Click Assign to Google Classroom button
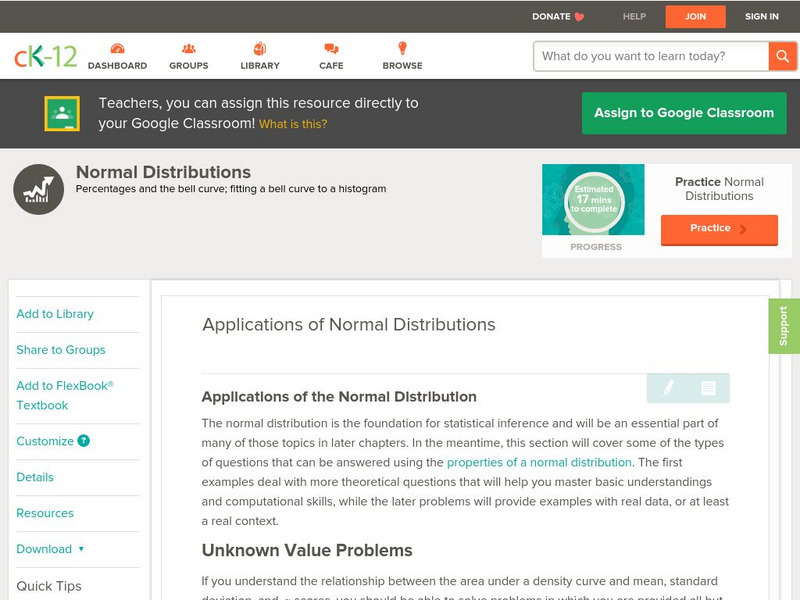 click(x=684, y=113)
